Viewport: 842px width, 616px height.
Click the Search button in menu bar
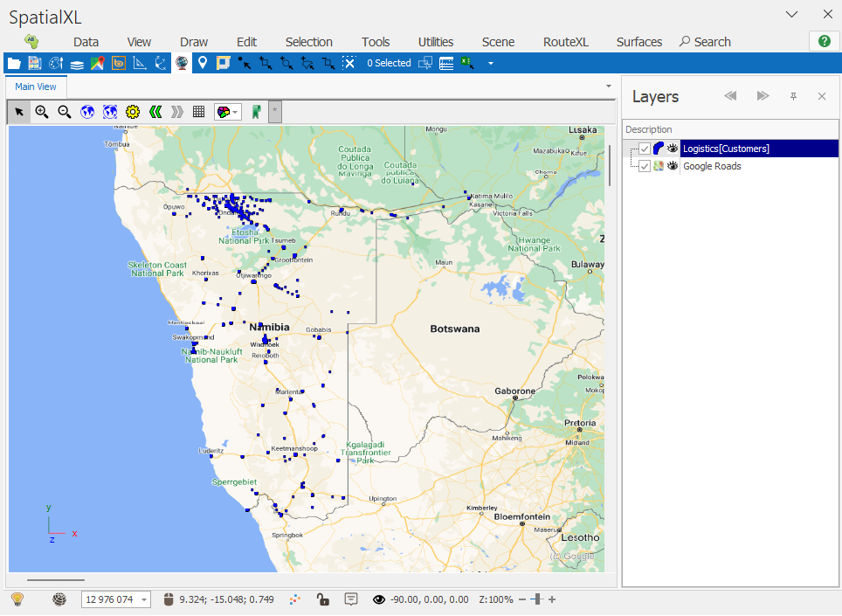click(705, 42)
